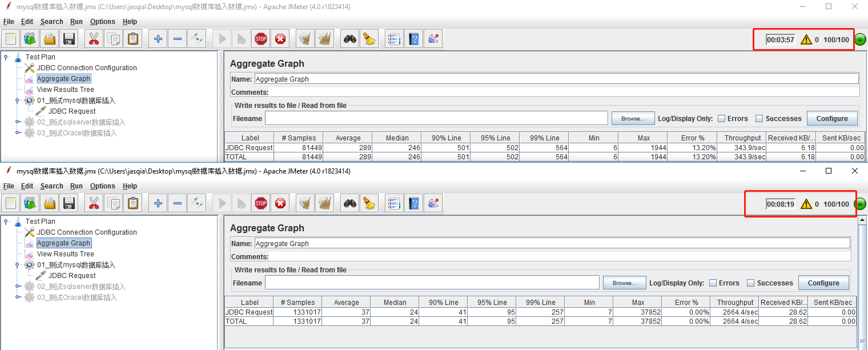Click Toggle enable icon in top window toolbar
The width and height of the screenshot is (868, 350).
pyautogui.click(x=197, y=39)
